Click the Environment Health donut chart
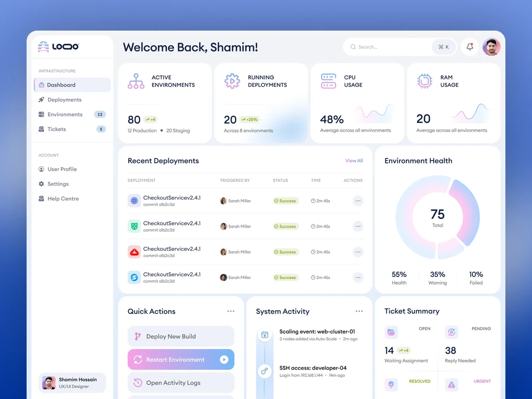The width and height of the screenshot is (532, 399). 437,218
